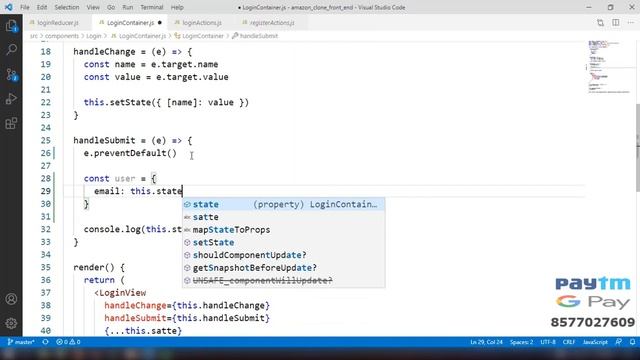Click 'Ln 29, Col 24' in status bar
The width and height of the screenshot is (640, 360).
(x=486, y=342)
